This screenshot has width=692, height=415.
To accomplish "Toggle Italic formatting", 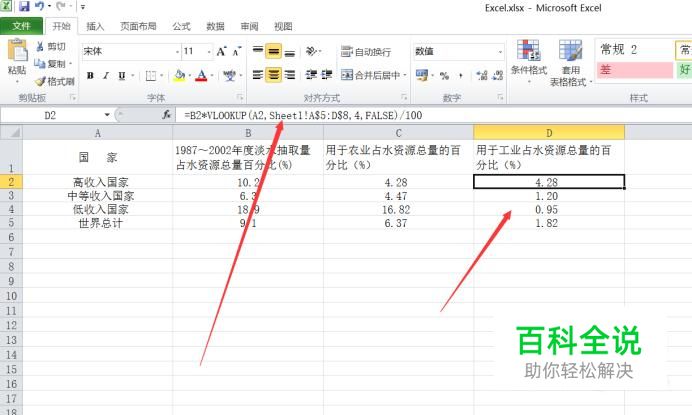I will tap(106, 76).
